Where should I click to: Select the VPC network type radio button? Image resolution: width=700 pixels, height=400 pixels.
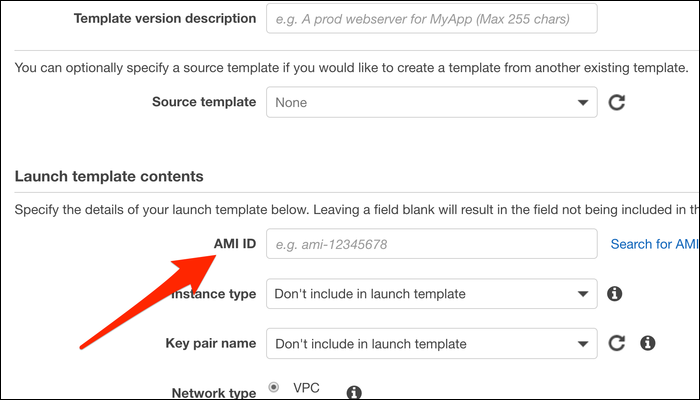pyautogui.click(x=274, y=389)
